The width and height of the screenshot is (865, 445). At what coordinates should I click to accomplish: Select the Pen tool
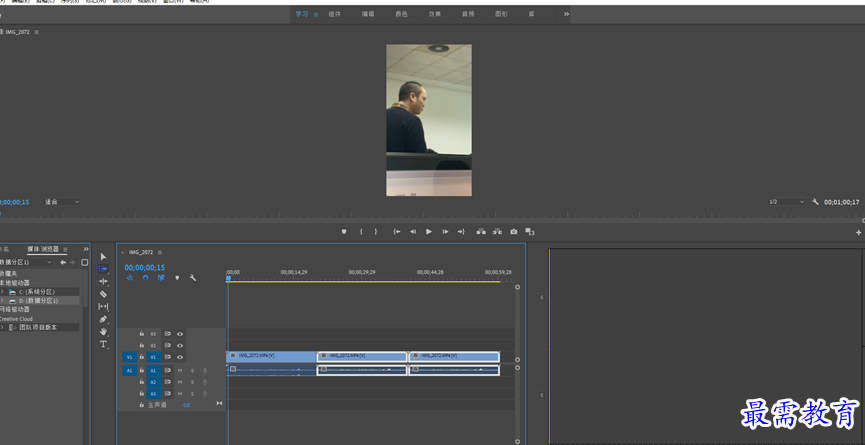pos(103,319)
